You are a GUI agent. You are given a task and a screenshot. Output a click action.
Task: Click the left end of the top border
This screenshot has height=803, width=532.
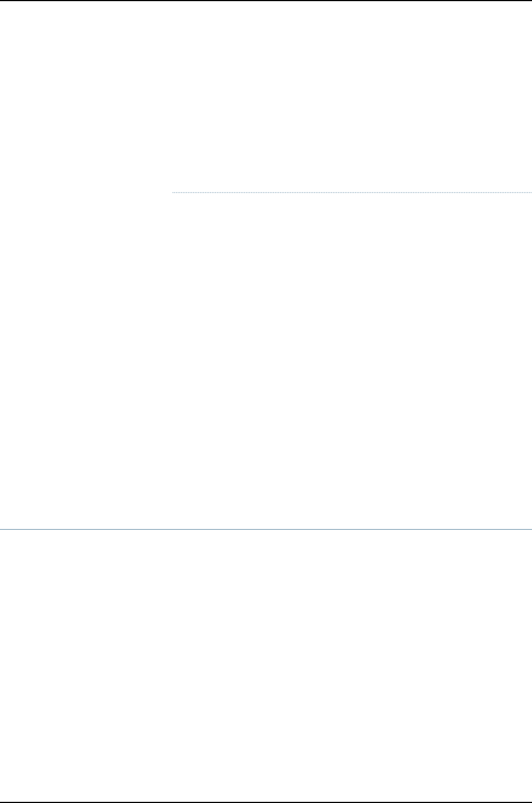coord(1,1)
